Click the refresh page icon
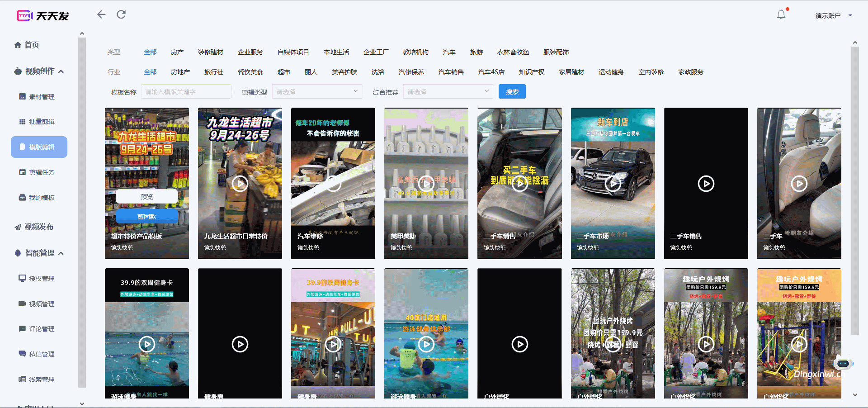Screen dimensions: 868x408 click(x=121, y=14)
